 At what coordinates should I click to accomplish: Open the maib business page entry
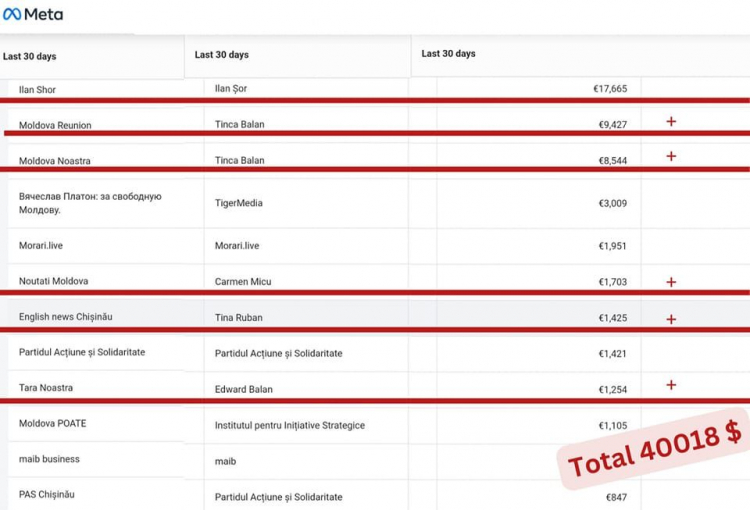click(x=49, y=459)
